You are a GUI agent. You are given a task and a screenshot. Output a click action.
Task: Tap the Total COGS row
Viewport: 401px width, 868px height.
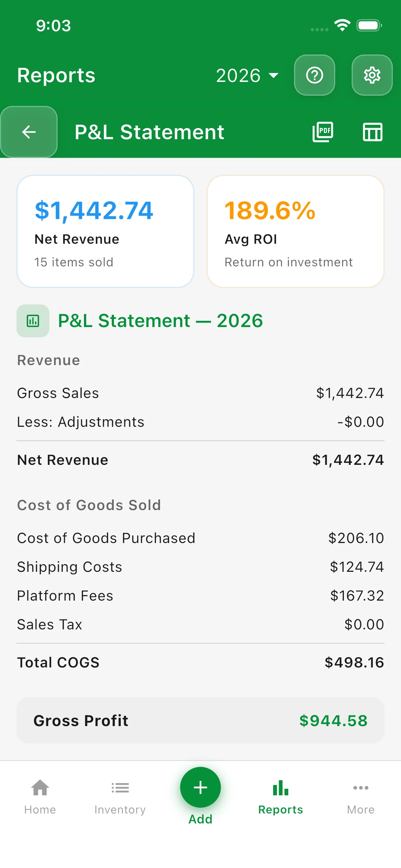click(x=200, y=663)
